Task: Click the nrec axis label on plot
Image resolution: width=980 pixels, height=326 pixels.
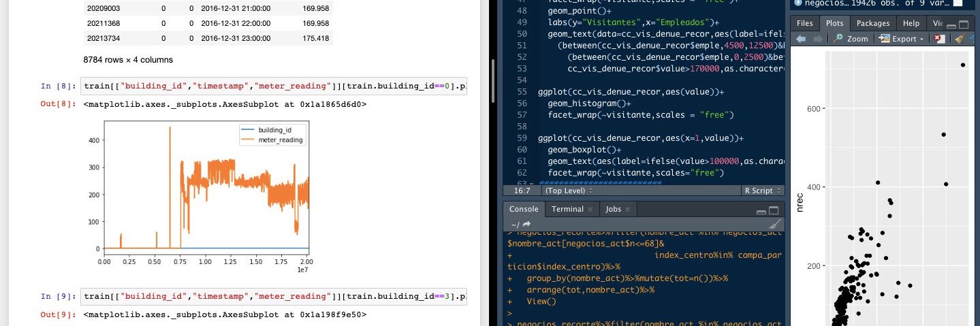Action: tap(800, 201)
